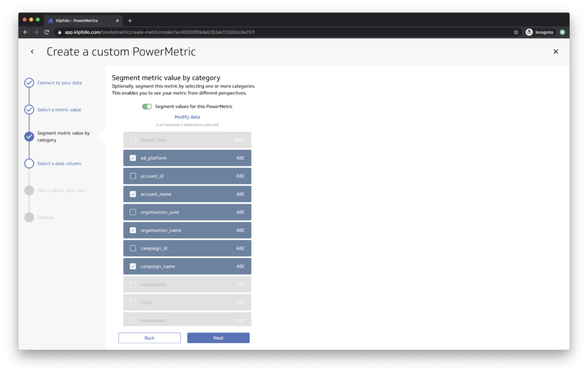The width and height of the screenshot is (588, 374).
Task: Select the organisation_uuid row label
Action: (x=160, y=212)
